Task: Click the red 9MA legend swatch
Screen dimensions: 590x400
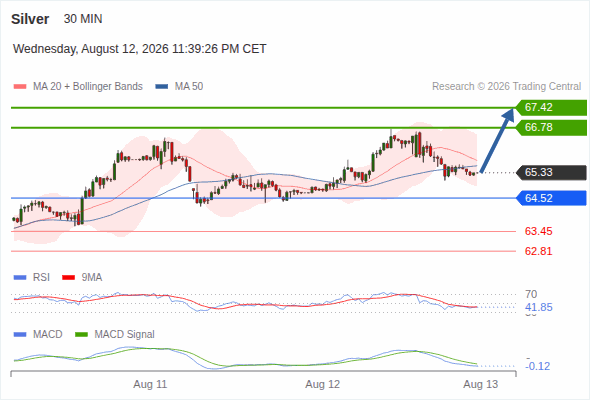Action: point(68,278)
